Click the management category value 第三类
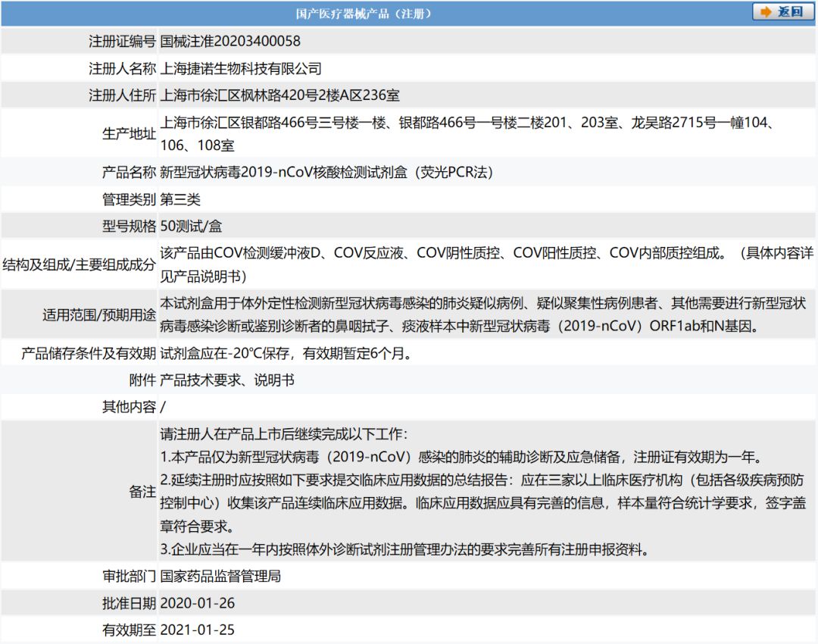Image resolution: width=818 pixels, height=644 pixels. click(x=180, y=199)
